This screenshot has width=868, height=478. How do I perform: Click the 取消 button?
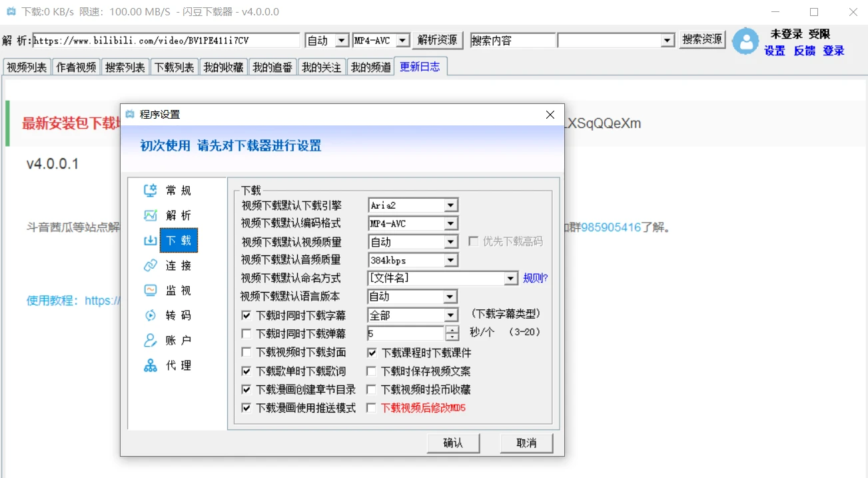[526, 443]
